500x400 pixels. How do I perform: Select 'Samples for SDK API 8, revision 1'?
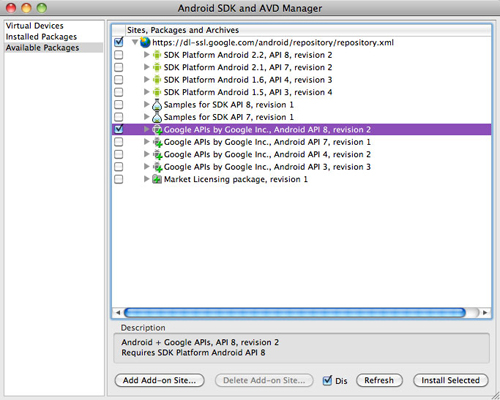229,105
